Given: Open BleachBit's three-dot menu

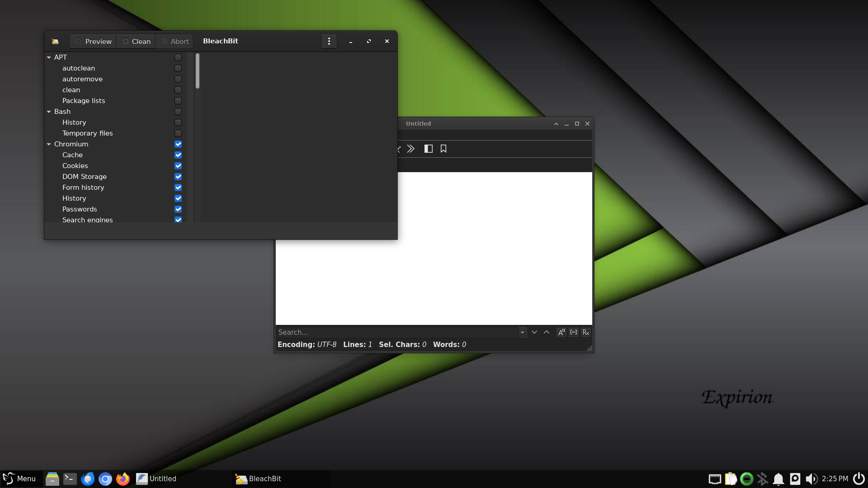Looking at the screenshot, I should tap(329, 41).
